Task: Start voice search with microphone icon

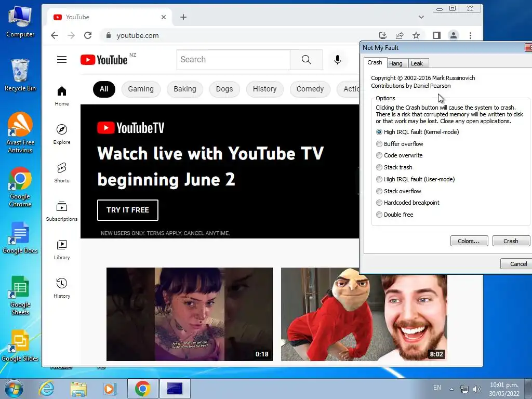Action: (x=338, y=60)
